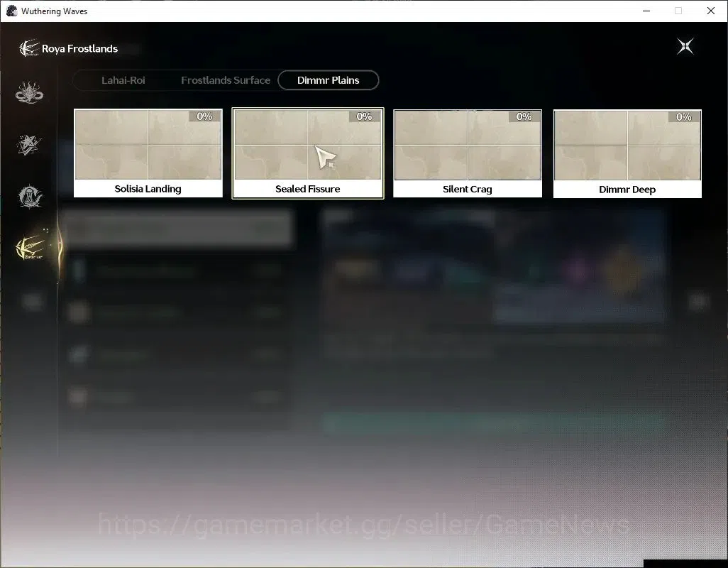Image resolution: width=728 pixels, height=568 pixels.
Task: Select the first region emblem in sidebar
Action: pos(29,92)
